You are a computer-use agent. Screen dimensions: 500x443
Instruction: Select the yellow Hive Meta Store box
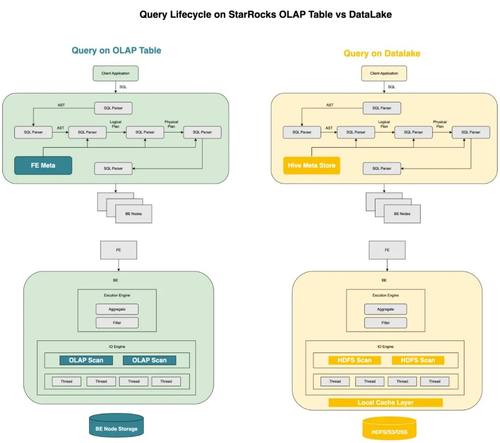point(311,165)
